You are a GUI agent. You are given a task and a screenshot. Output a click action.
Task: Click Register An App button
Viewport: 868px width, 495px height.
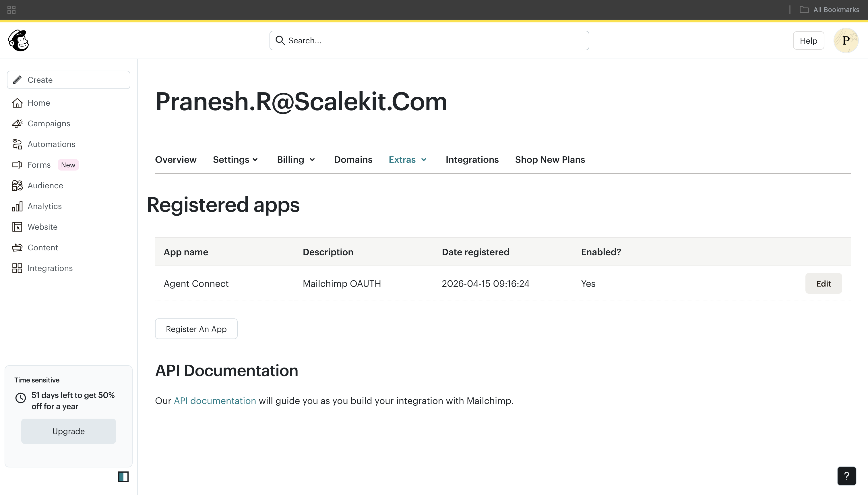(x=196, y=329)
